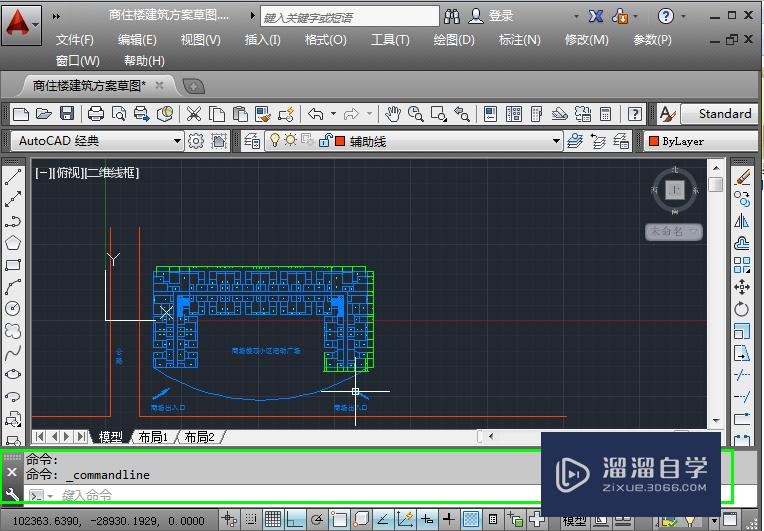Image resolution: width=764 pixels, height=531 pixels.
Task: Click the Plot printer icon
Action: 96,114
